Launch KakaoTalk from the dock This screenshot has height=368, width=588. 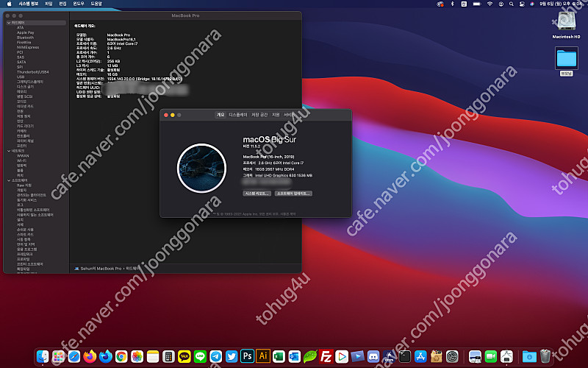(x=184, y=356)
